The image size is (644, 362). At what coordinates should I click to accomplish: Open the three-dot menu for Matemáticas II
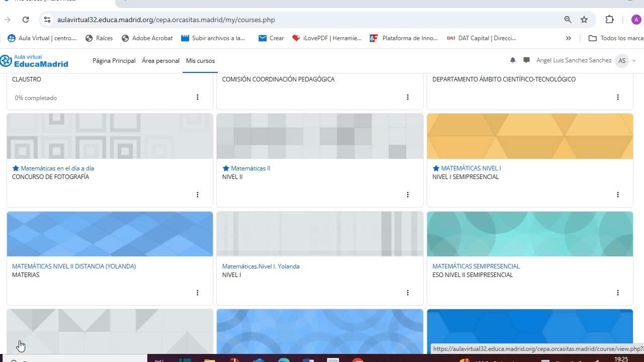(x=408, y=195)
